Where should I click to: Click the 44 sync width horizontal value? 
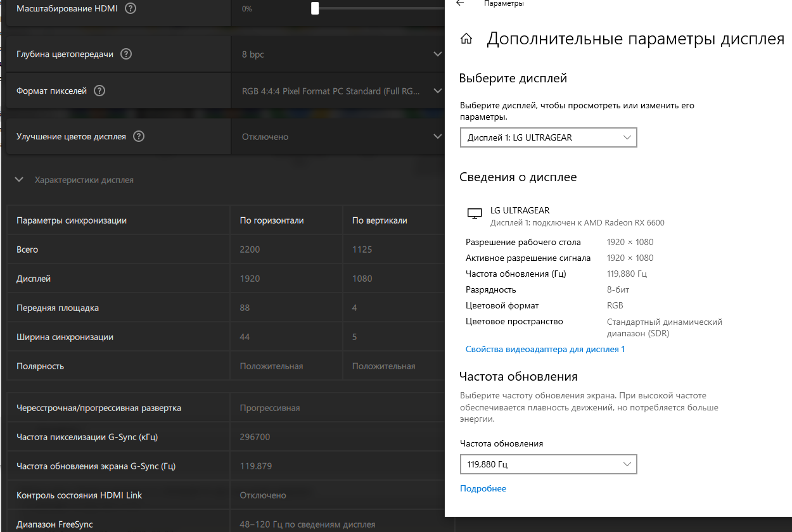(245, 337)
